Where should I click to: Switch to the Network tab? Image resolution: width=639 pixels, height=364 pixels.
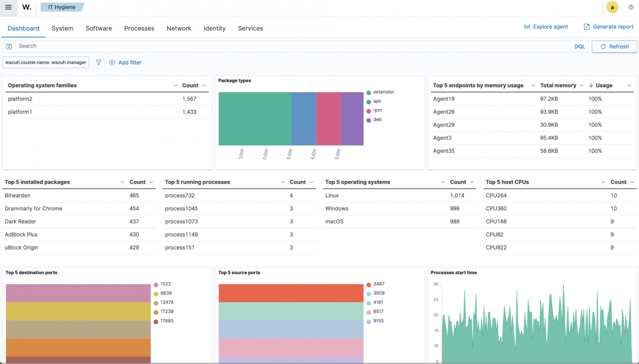point(179,28)
